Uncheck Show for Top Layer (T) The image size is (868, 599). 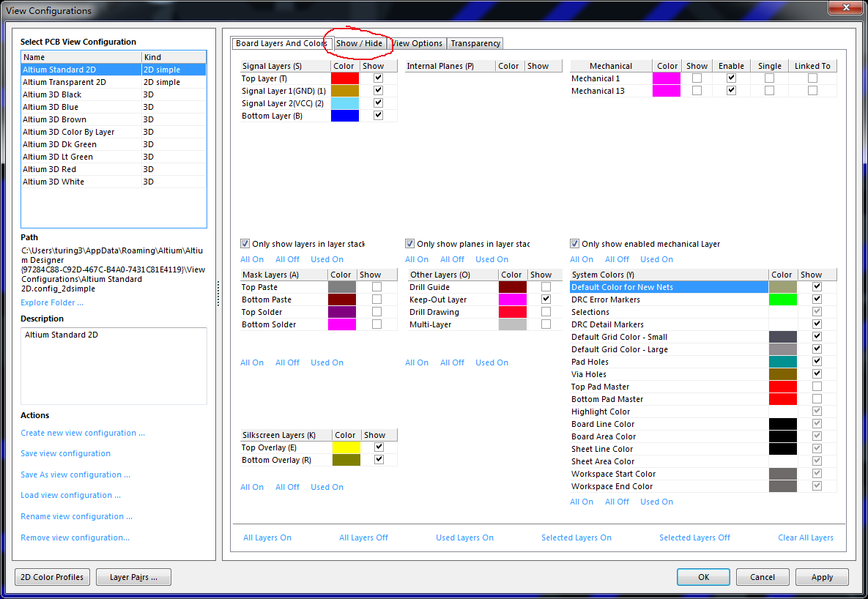pos(378,78)
